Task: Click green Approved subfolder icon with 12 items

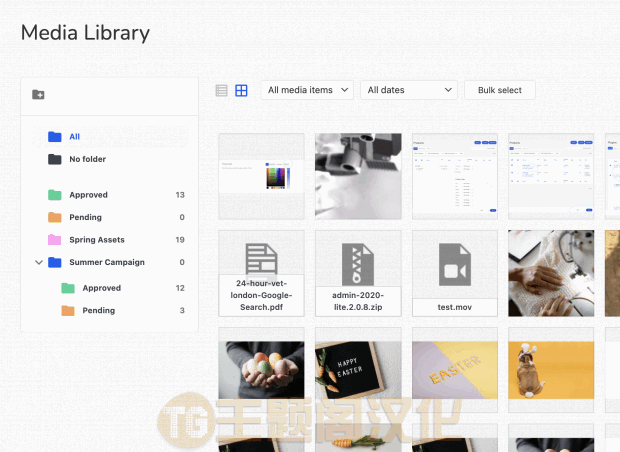Action: [x=68, y=288]
